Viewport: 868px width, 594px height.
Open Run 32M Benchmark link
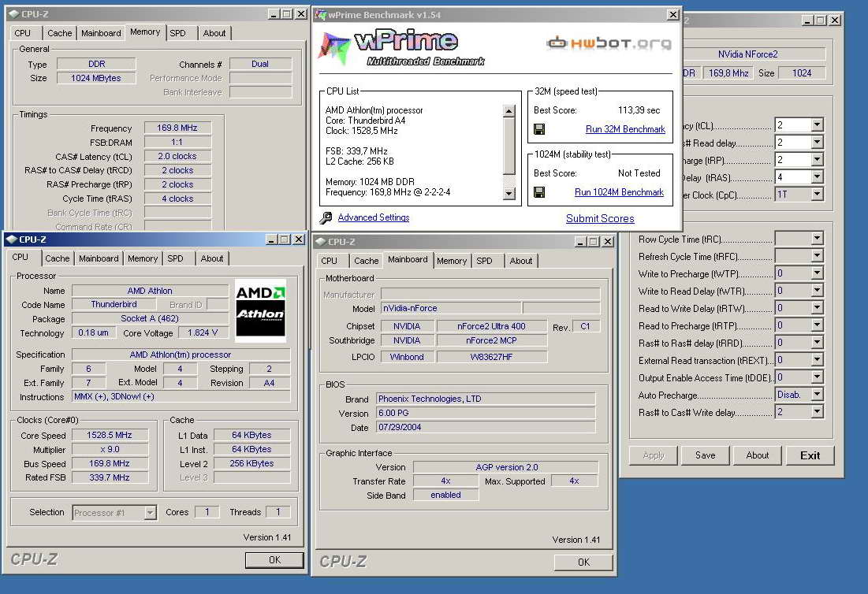(625, 129)
